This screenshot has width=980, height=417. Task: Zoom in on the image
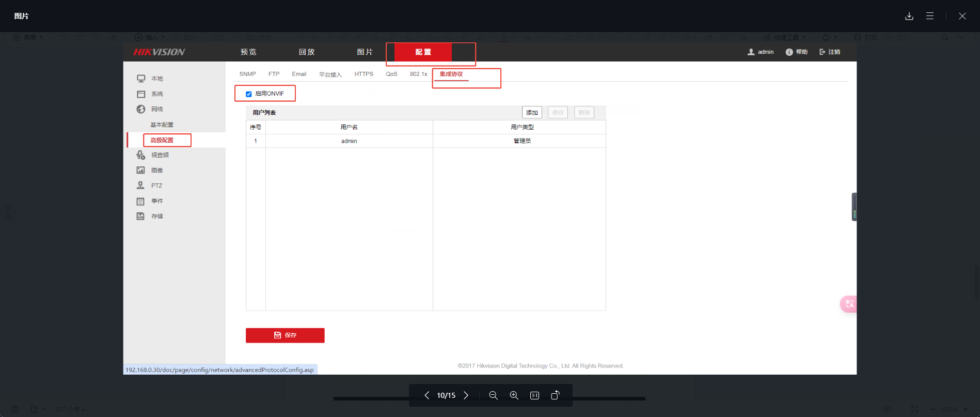(514, 395)
